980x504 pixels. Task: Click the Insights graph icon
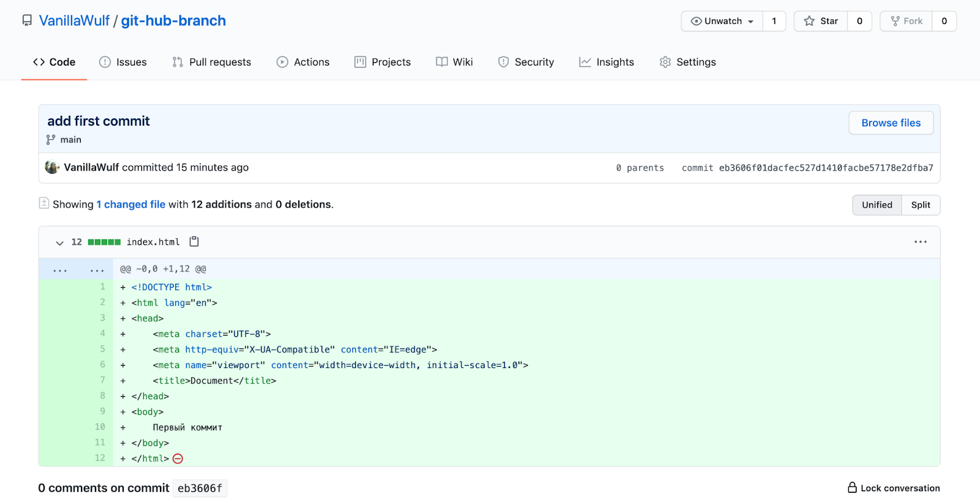pyautogui.click(x=585, y=62)
